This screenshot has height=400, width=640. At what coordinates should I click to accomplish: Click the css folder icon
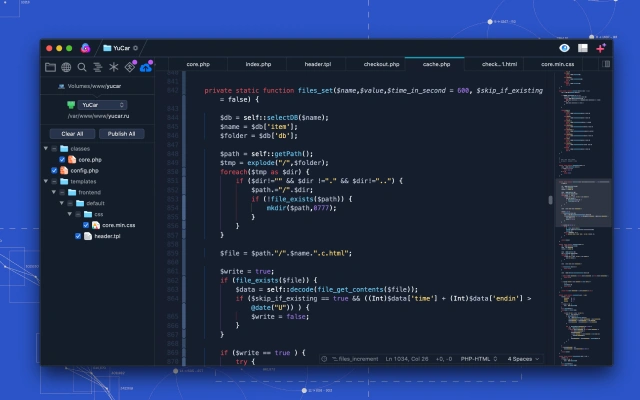tap(88, 214)
